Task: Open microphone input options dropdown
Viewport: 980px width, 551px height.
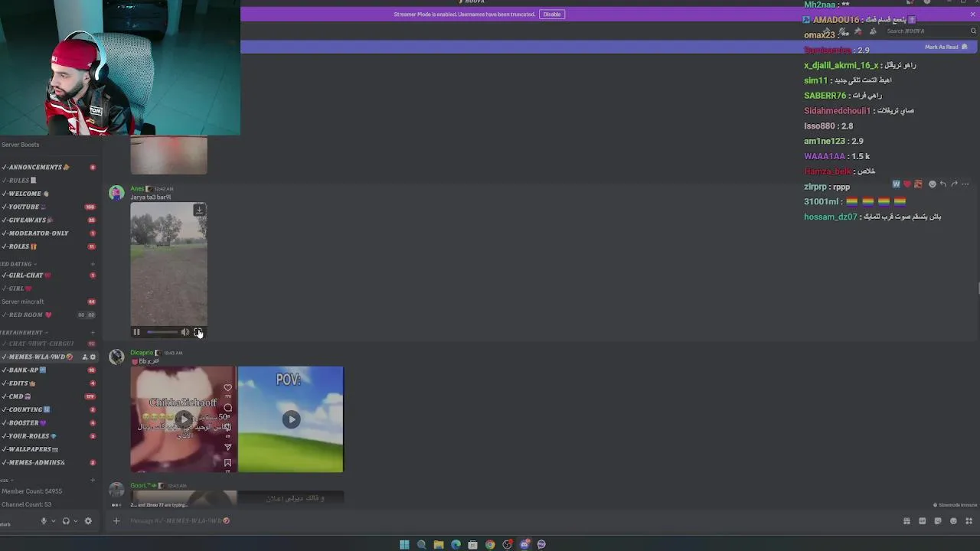Action: click(53, 521)
